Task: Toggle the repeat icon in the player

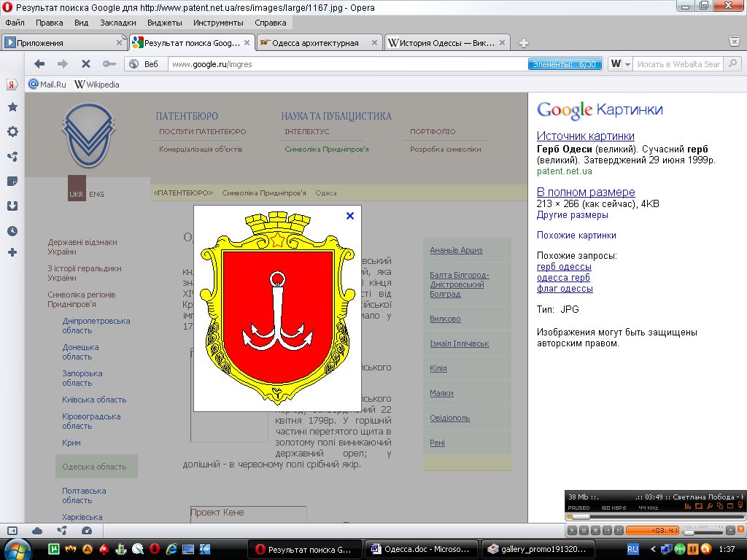Action: pyautogui.click(x=698, y=506)
